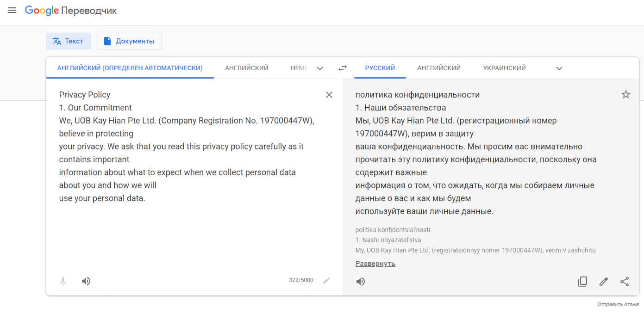Select the Текст translation mode
644x313 pixels.
point(69,41)
